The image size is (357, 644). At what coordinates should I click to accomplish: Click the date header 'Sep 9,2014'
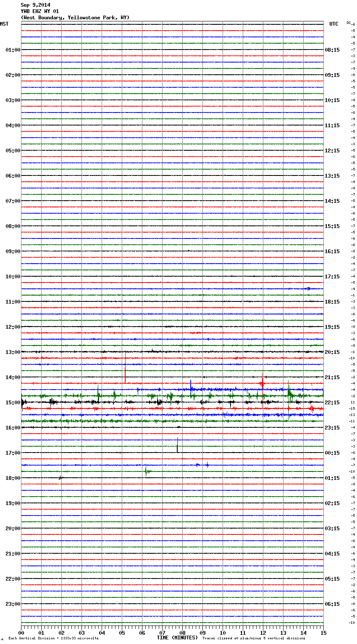(35, 5)
